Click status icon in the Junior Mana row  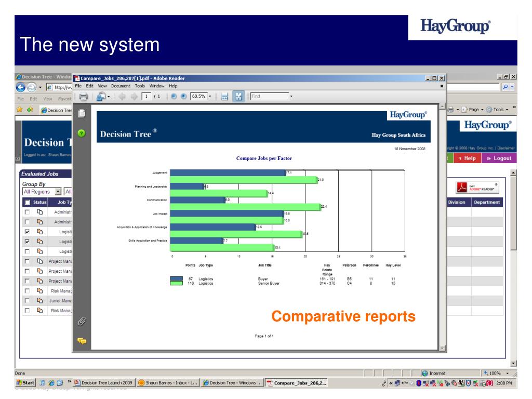40,301
